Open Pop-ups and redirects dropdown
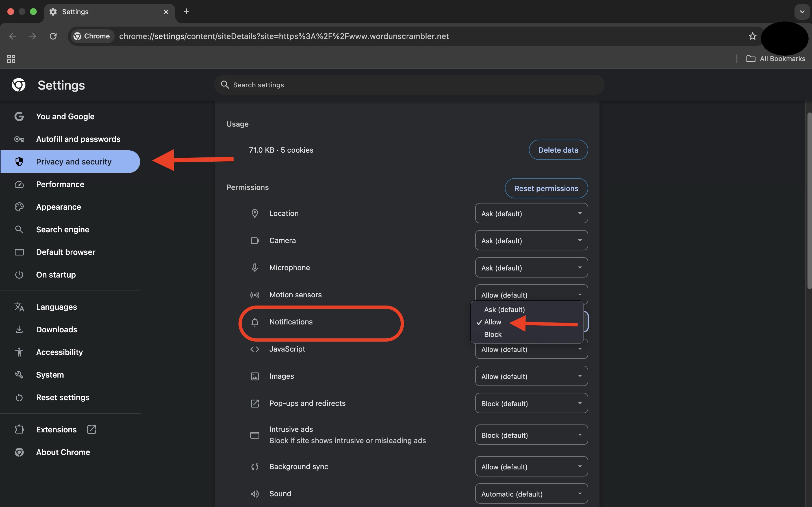Image resolution: width=812 pixels, height=507 pixels. (x=531, y=403)
